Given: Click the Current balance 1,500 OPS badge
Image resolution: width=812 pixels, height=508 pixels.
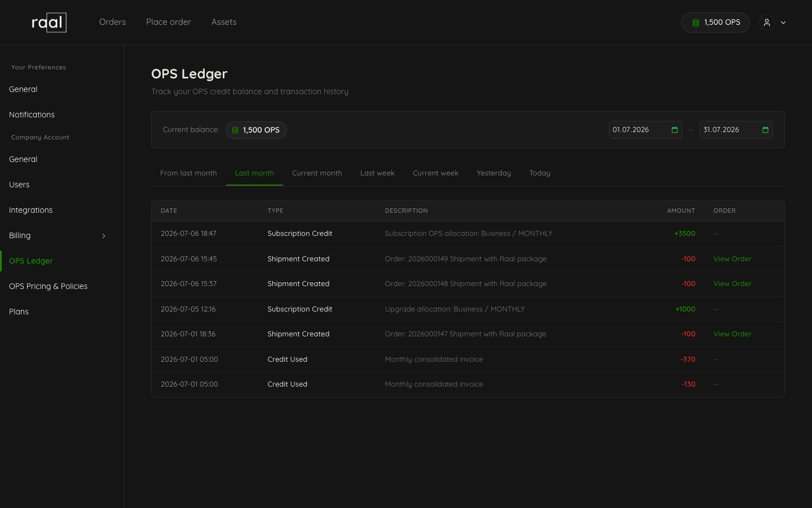Looking at the screenshot, I should [256, 130].
